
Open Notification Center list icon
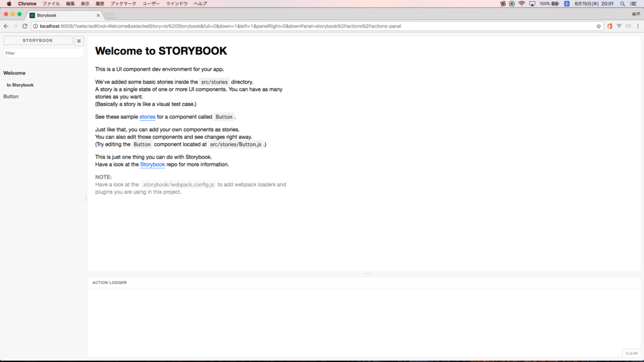633,4
